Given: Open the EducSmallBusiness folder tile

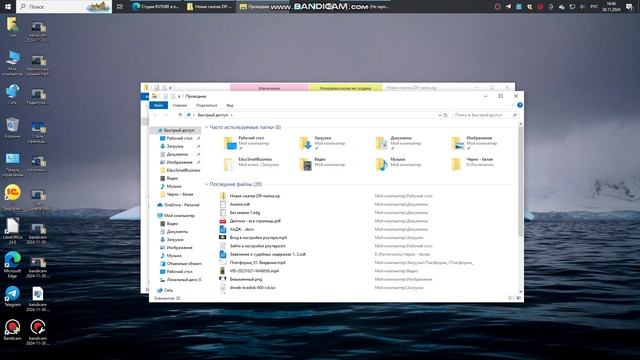Looking at the screenshot, I should (251, 164).
